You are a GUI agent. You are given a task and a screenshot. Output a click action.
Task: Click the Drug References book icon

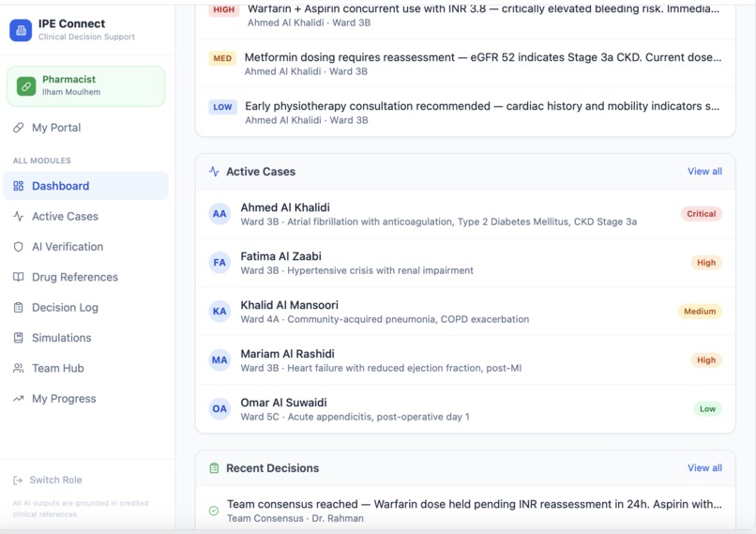click(19, 278)
